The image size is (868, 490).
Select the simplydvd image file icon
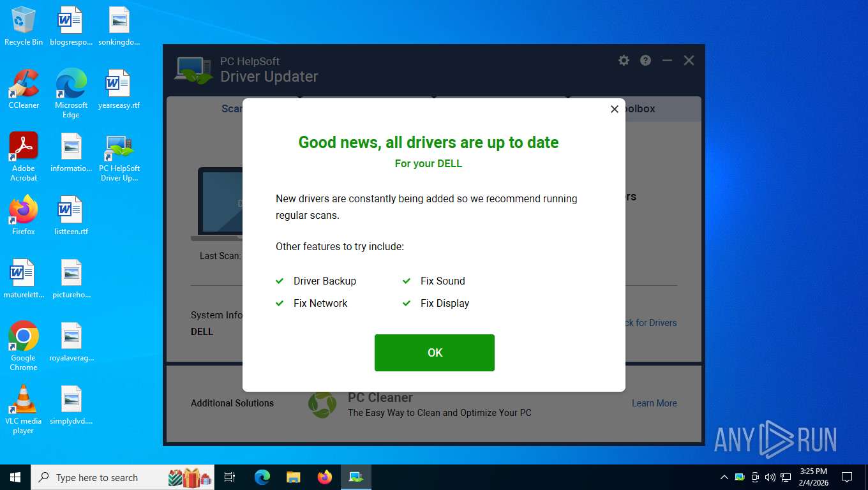pos(71,405)
